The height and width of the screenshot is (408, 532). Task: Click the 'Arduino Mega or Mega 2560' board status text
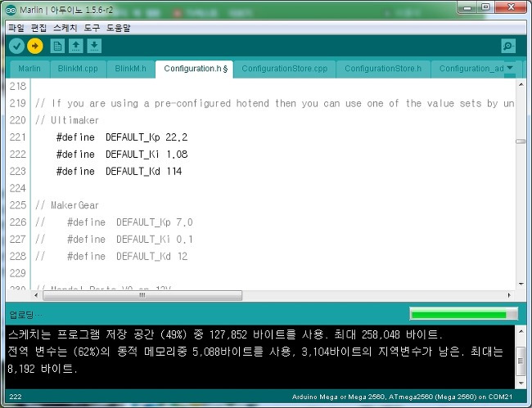point(402,397)
